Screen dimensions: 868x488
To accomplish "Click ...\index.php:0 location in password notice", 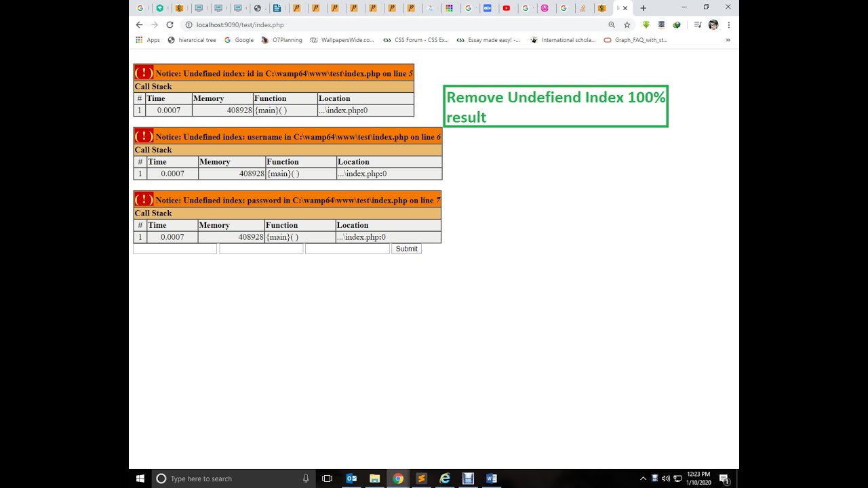I will click(x=361, y=237).
